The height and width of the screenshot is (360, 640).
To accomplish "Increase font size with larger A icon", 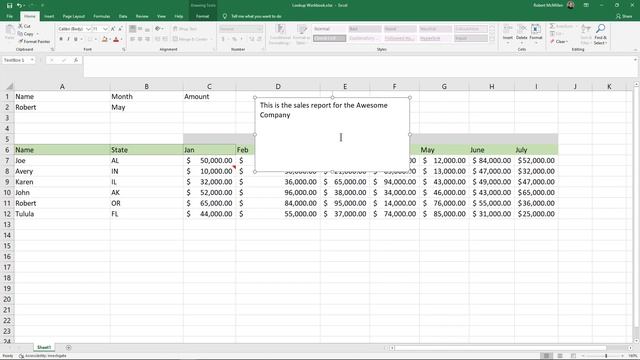I will 113,29.
